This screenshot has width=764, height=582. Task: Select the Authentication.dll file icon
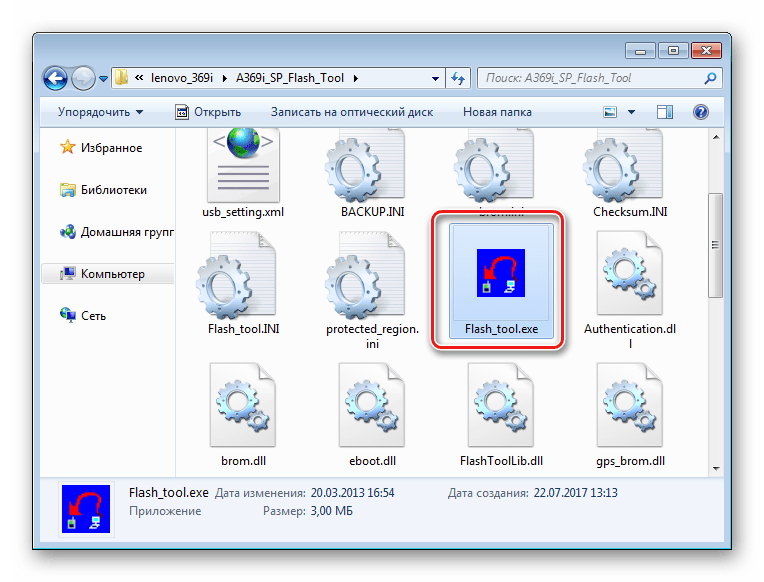630,273
